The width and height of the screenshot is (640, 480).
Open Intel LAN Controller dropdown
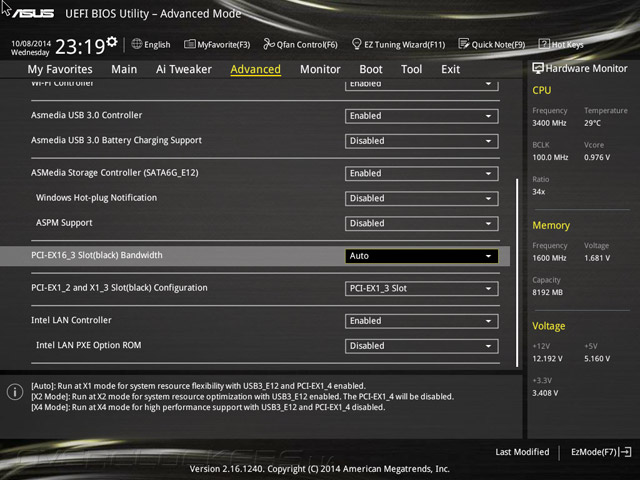pos(421,321)
